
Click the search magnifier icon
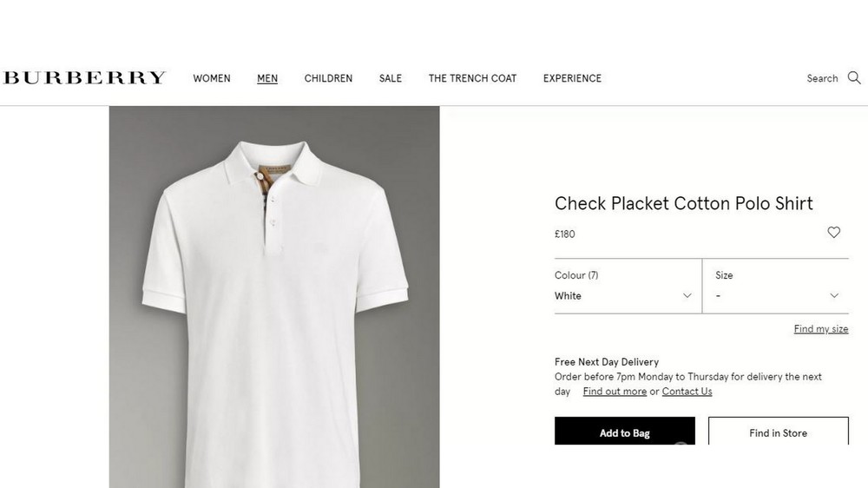click(854, 78)
